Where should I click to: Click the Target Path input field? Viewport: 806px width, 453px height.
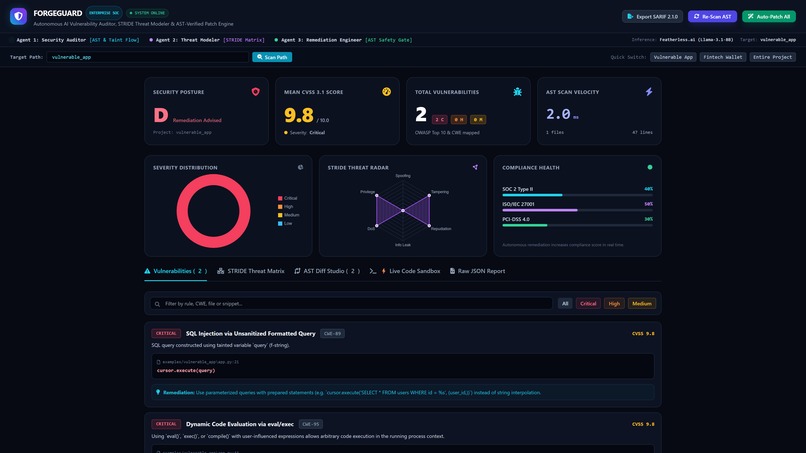(x=148, y=57)
